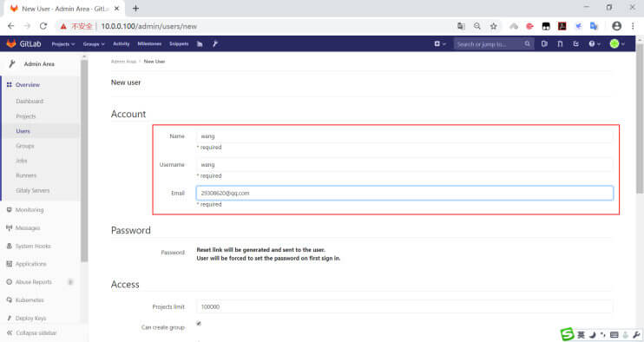Open Dashboard under Overview
The width and height of the screenshot is (644, 342).
pos(30,101)
